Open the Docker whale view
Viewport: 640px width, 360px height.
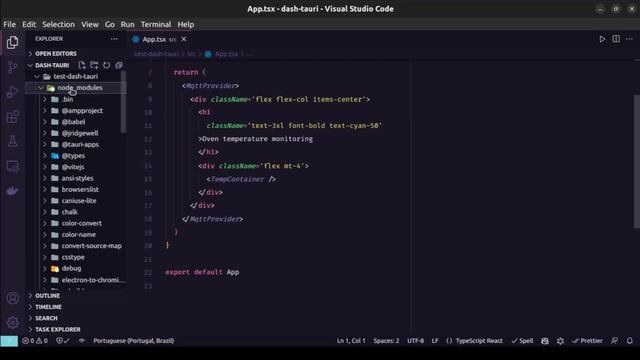pyautogui.click(x=13, y=191)
